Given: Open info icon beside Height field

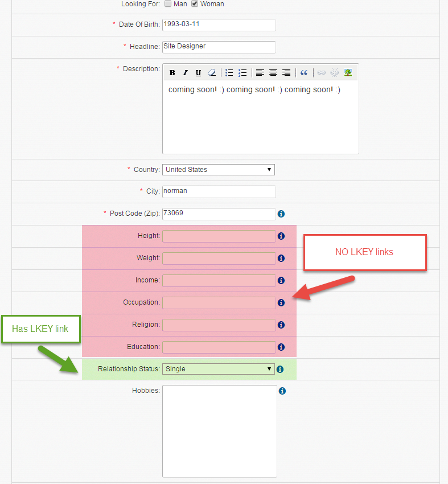Looking at the screenshot, I should point(281,236).
